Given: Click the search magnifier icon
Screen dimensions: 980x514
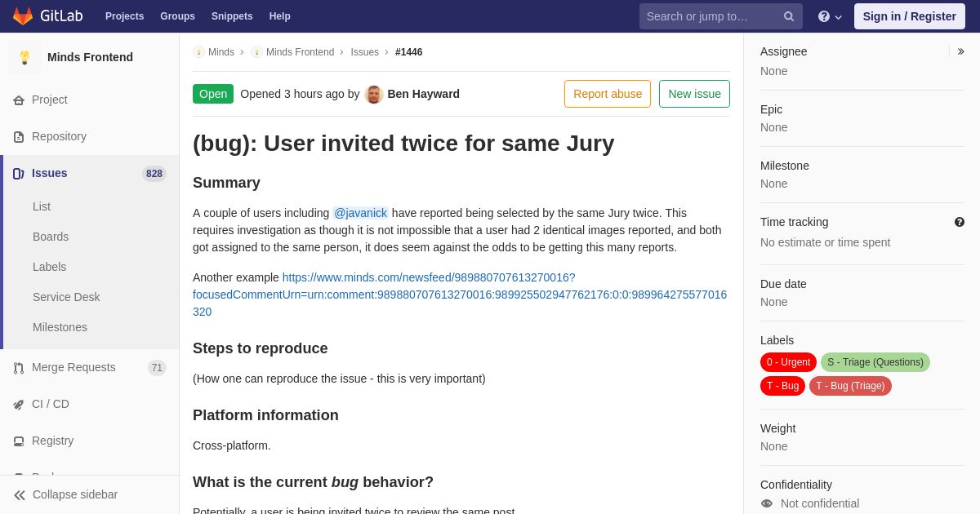Looking at the screenshot, I should coord(789,16).
